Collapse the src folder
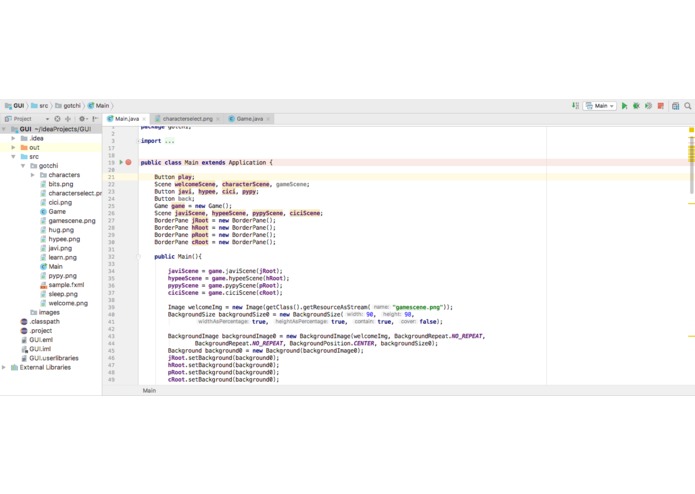The width and height of the screenshot is (695, 494). (x=13, y=157)
